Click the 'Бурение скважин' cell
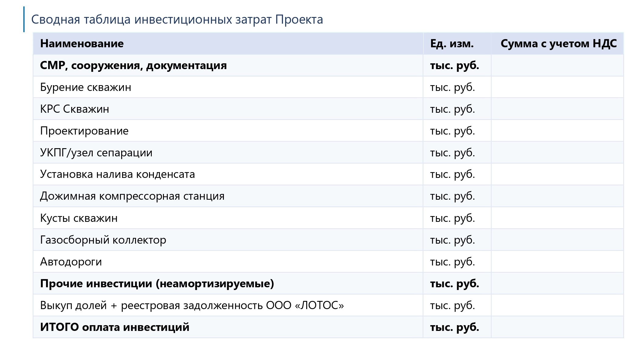 (x=86, y=87)
